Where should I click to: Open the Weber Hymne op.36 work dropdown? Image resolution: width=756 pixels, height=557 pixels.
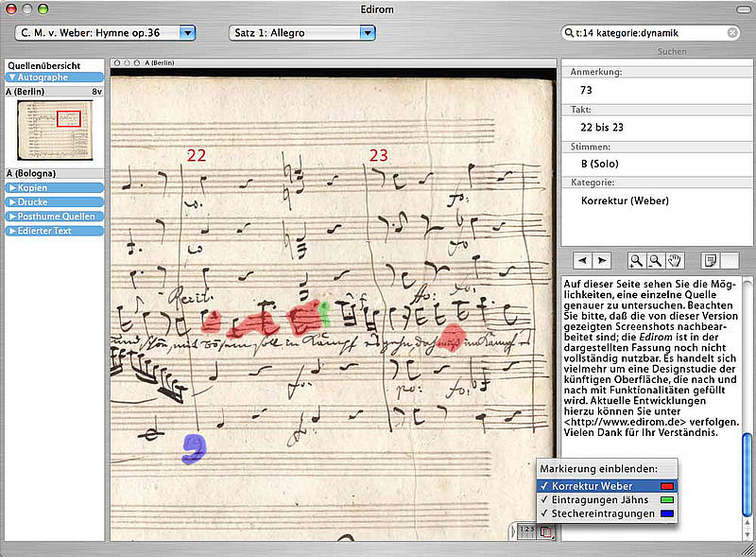105,33
